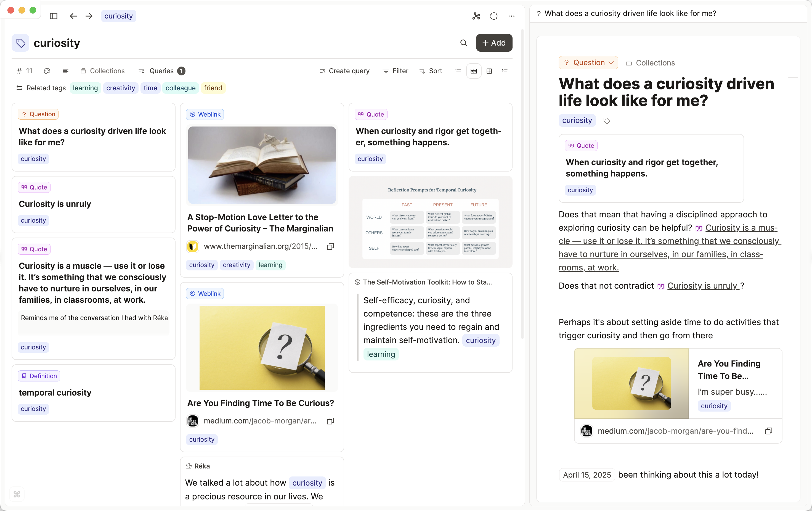Open the graph view icon
Screen dimensions: 812x511
(x=476, y=16)
